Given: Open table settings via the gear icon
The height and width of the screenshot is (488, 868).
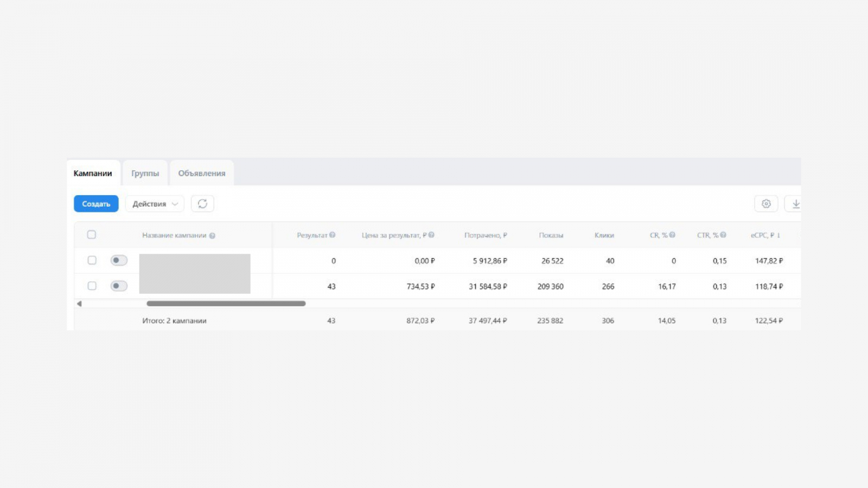Looking at the screenshot, I should coord(766,204).
